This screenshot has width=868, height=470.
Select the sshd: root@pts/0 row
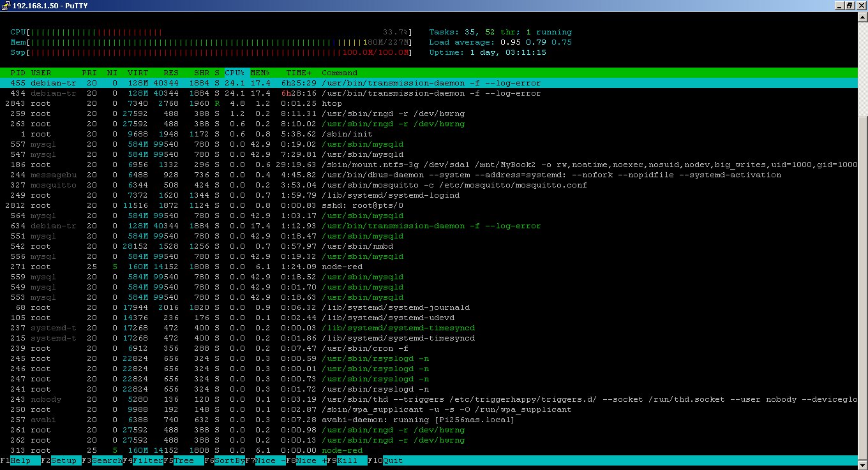[429, 205]
